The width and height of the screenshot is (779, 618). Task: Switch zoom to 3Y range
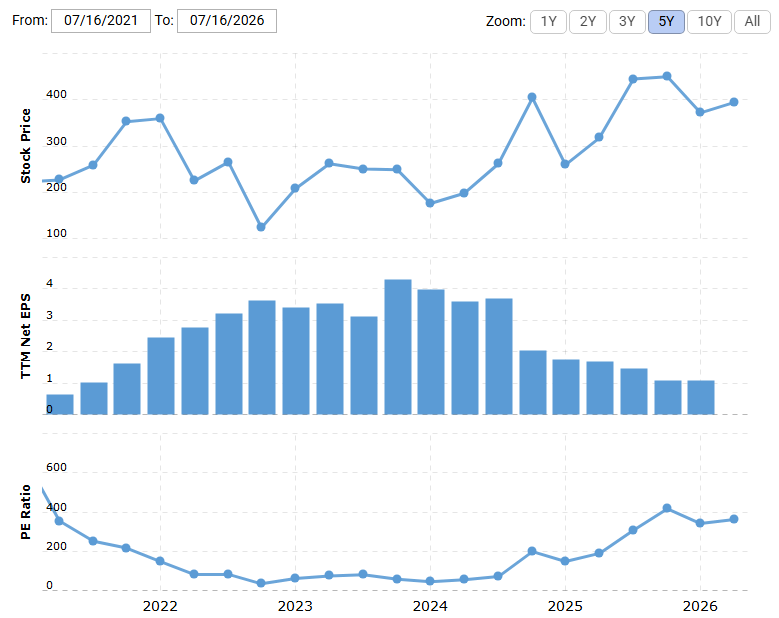627,22
